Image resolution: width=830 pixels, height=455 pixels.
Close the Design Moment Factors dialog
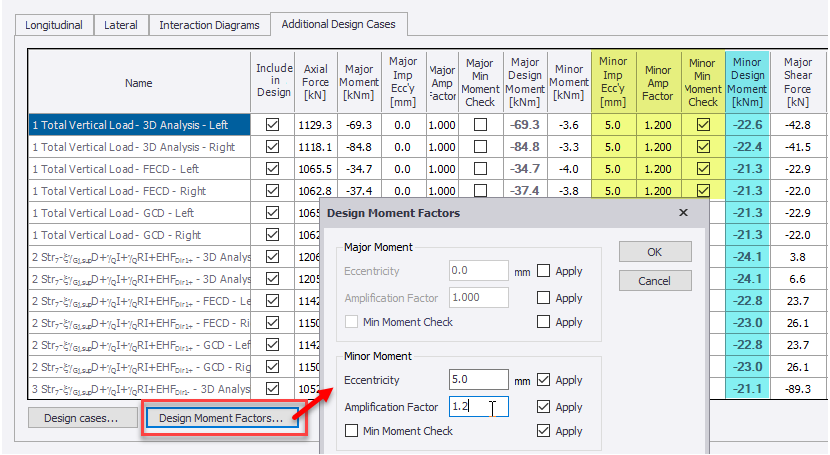pyautogui.click(x=683, y=213)
